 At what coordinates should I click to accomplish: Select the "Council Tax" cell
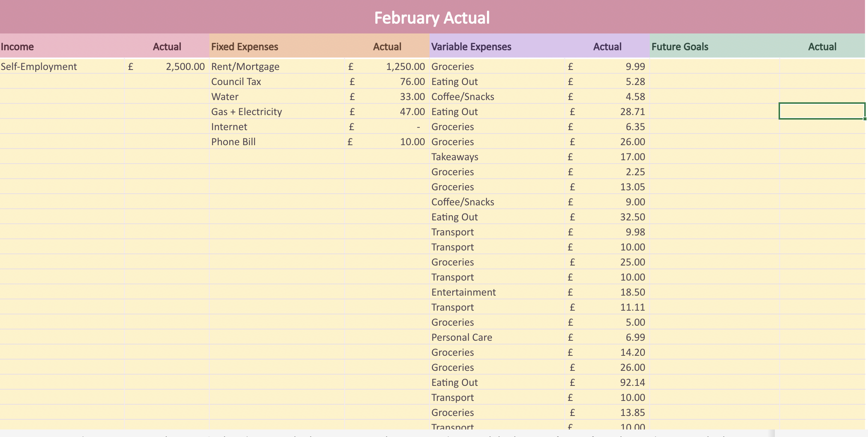tap(277, 82)
